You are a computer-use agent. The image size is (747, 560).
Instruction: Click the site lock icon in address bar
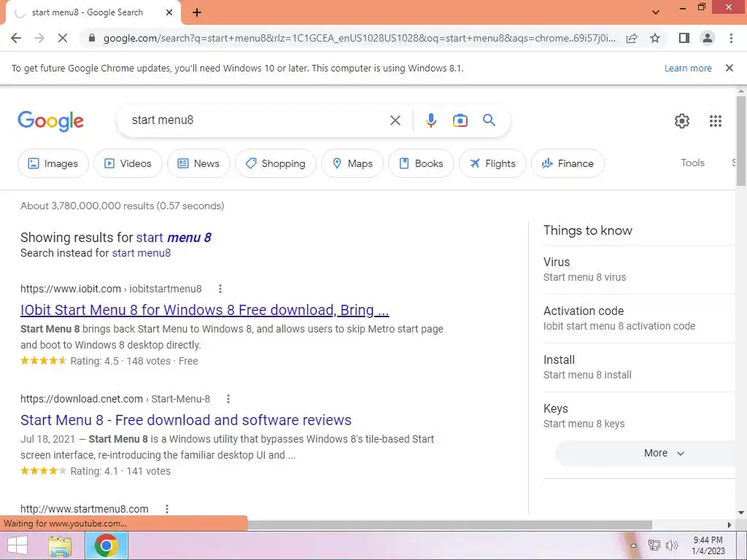click(92, 38)
